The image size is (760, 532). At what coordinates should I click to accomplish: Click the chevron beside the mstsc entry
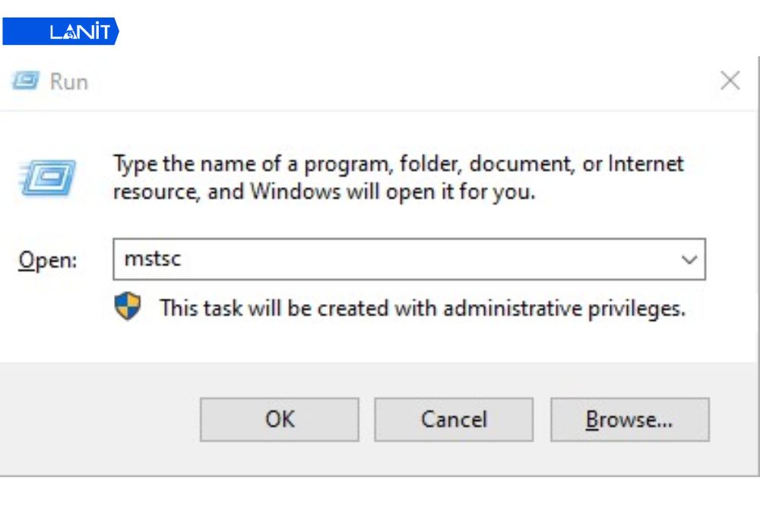point(689,259)
